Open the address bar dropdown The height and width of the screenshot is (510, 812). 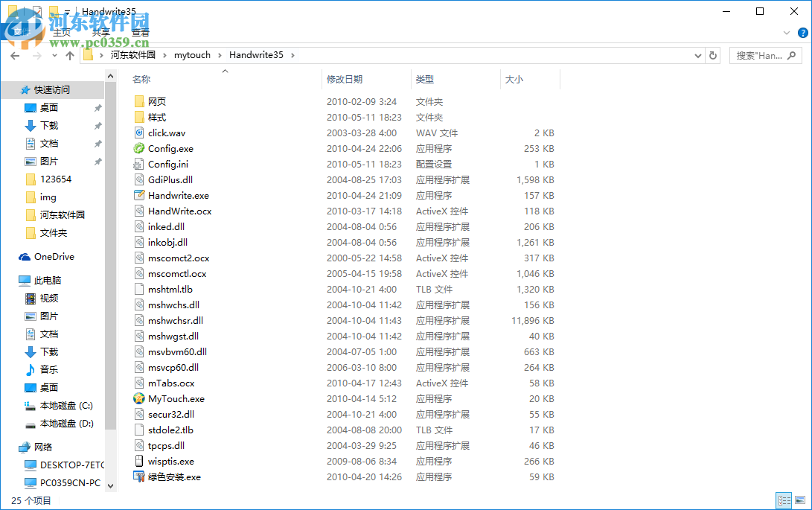(697, 55)
